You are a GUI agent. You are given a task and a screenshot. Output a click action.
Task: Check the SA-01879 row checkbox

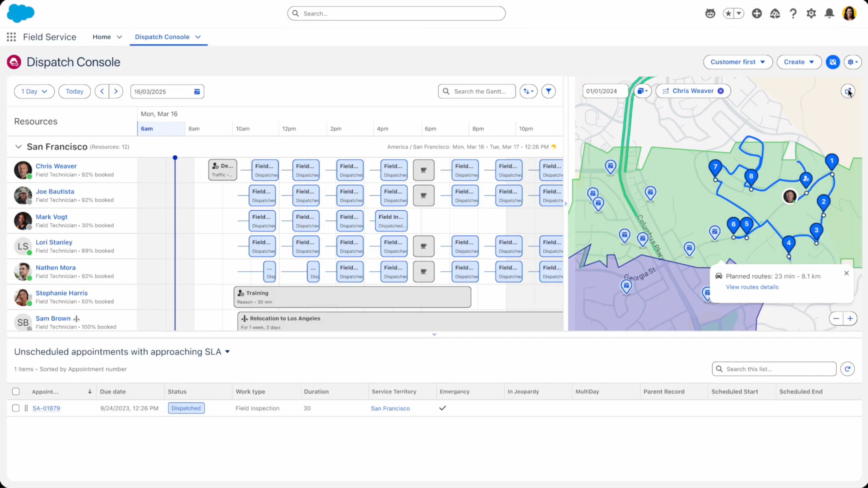[16, 408]
